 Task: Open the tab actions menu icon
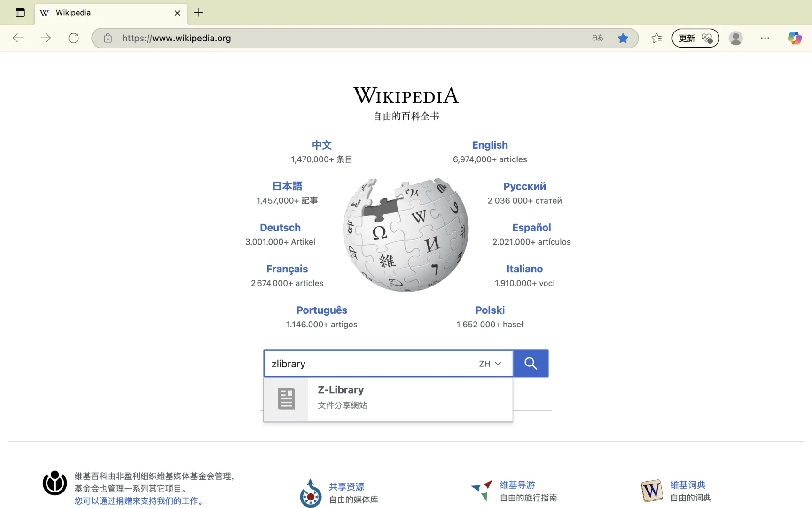[20, 13]
